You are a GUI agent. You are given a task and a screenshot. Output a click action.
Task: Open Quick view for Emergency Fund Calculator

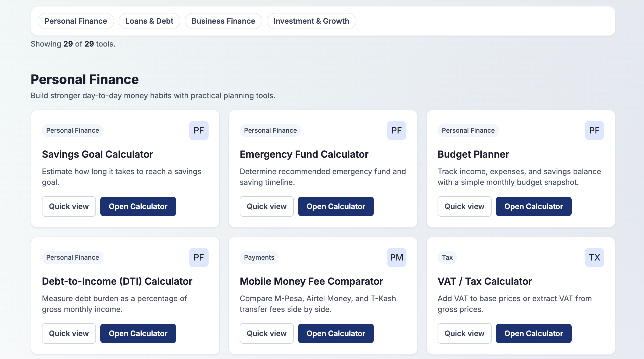click(267, 206)
